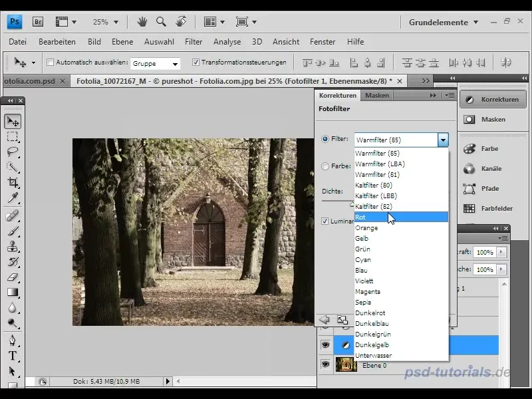Click the Layers panel scrollbar up arrow
532x399 pixels.
pos(505,284)
